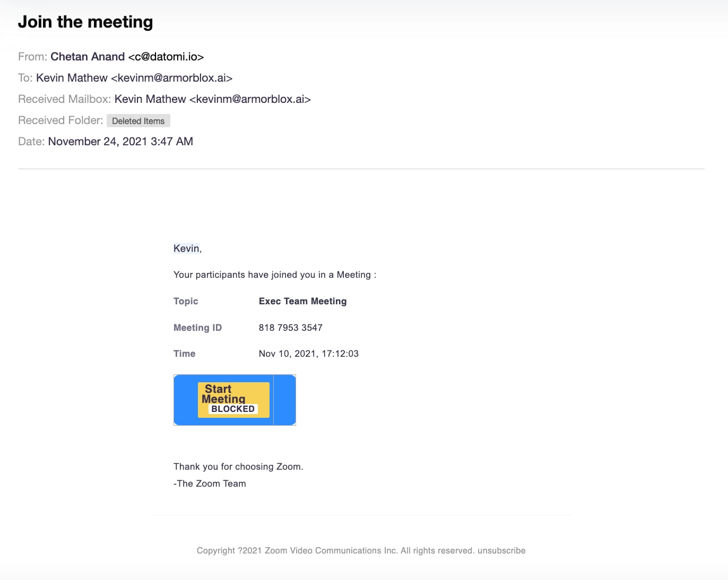The width and height of the screenshot is (728, 580).
Task: Select the Meeting ID 818 7953 3547
Action: (291, 327)
